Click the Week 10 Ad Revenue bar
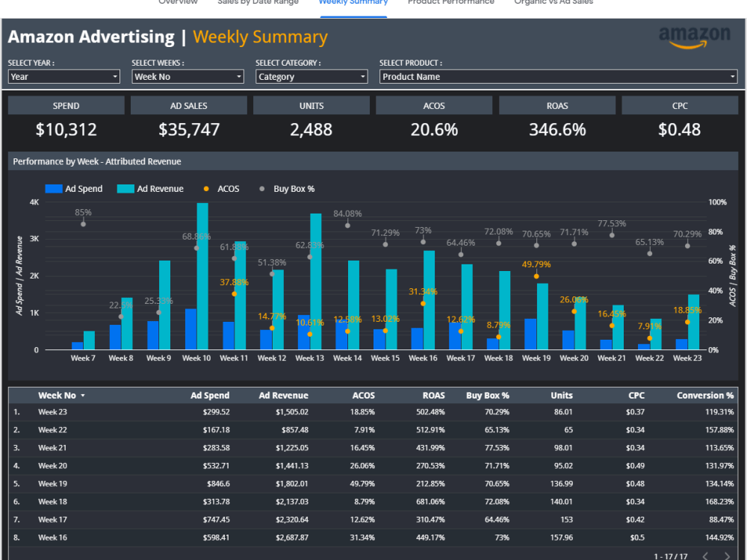747x560 pixels. point(202,276)
